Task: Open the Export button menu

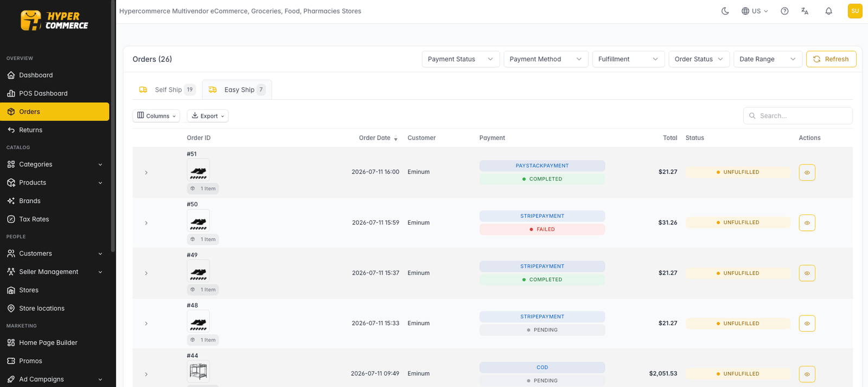Action: coord(208,116)
